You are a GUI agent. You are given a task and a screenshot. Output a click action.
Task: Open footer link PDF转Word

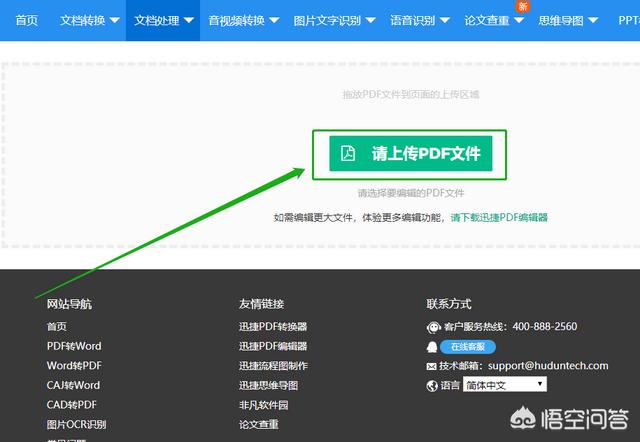[74, 346]
